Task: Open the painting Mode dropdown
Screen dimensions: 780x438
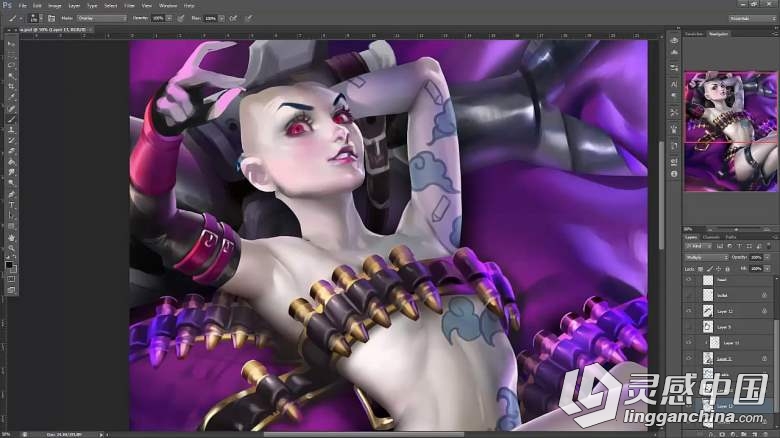Action: pyautogui.click(x=102, y=18)
